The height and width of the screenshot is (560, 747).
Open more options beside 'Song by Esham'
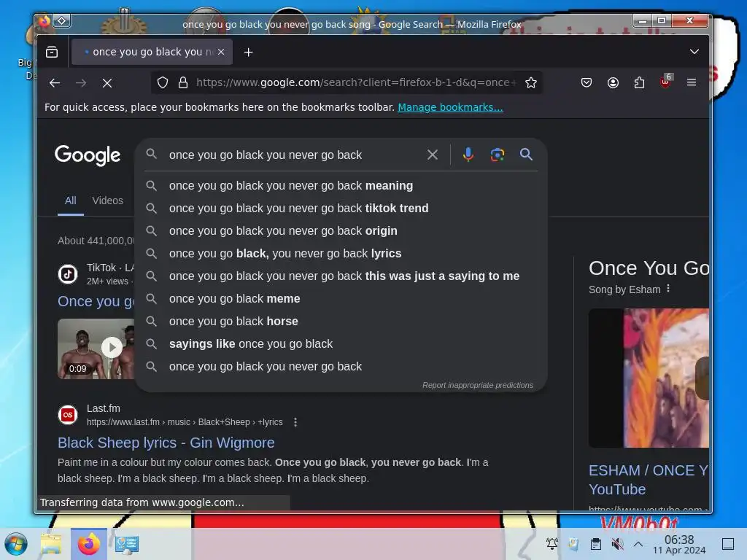[668, 289]
